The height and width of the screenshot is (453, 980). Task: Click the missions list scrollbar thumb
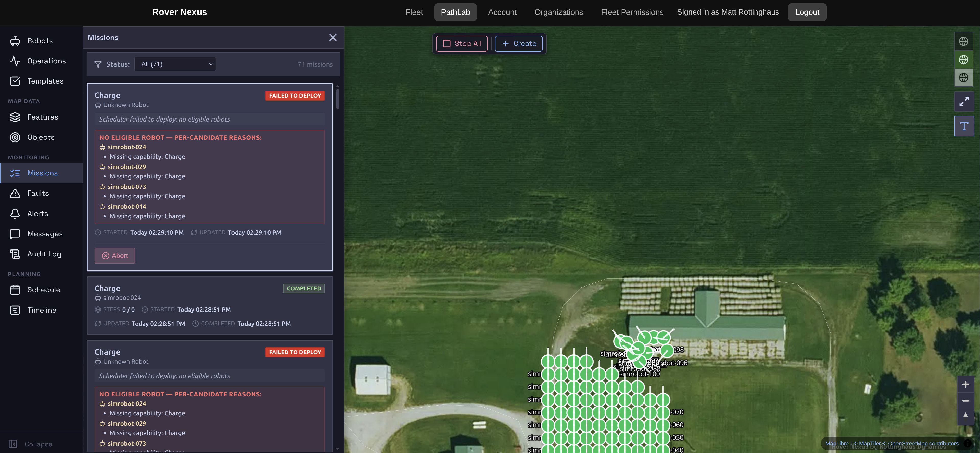[337, 99]
